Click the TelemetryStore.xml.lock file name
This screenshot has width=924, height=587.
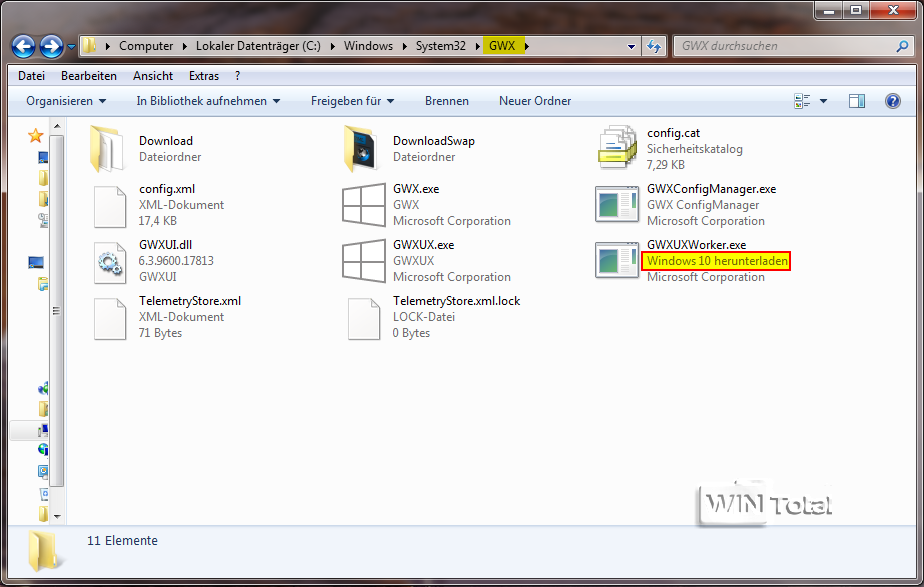[x=457, y=301]
